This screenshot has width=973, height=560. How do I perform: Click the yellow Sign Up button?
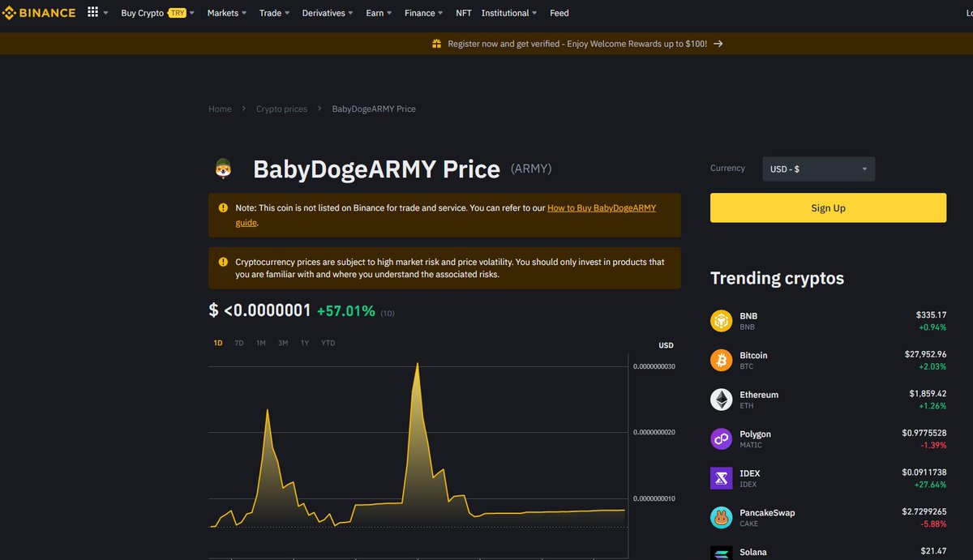[828, 207]
